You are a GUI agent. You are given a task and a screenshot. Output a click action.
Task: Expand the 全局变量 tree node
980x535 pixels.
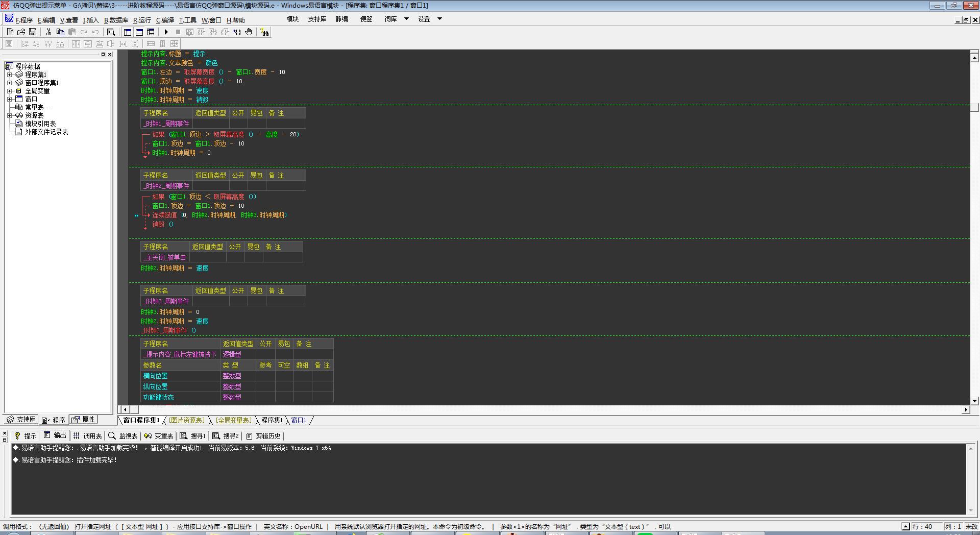9,91
